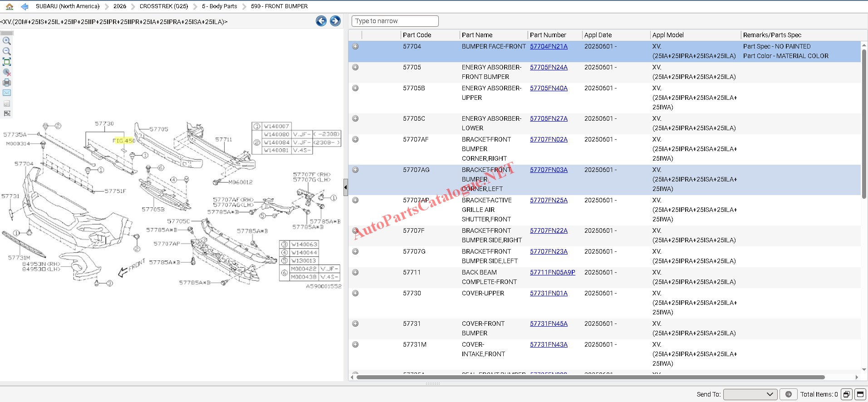The width and height of the screenshot is (868, 402).
Task: Expand the BUMPER FACE-FRONT row plus icon
Action: click(x=355, y=46)
